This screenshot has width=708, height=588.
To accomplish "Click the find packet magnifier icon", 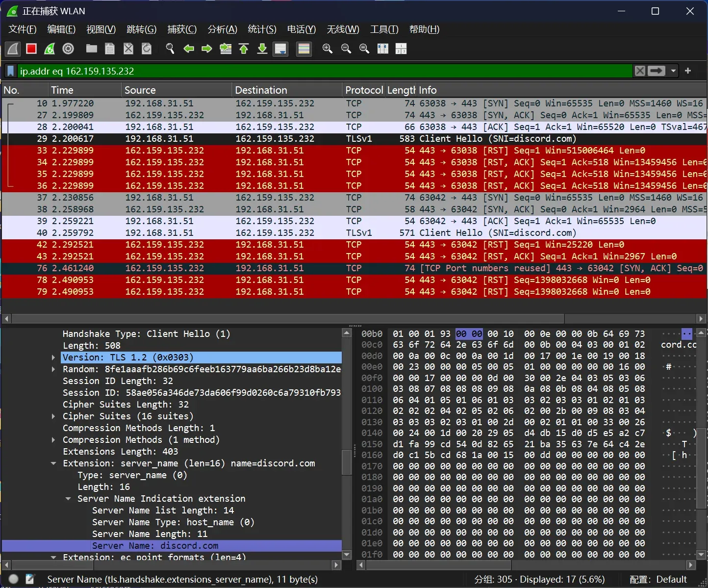I will (x=170, y=49).
